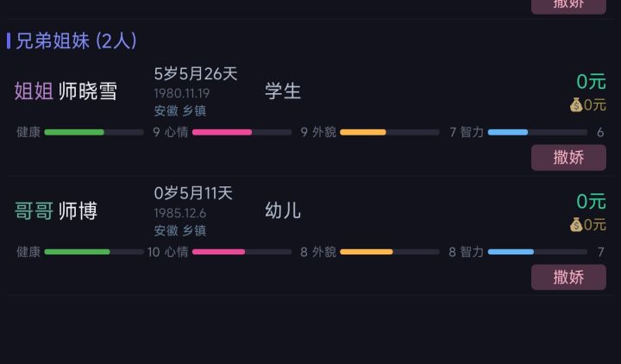Tap 师博's green 0元 amount
The width and height of the screenshot is (621, 364).
(x=591, y=201)
